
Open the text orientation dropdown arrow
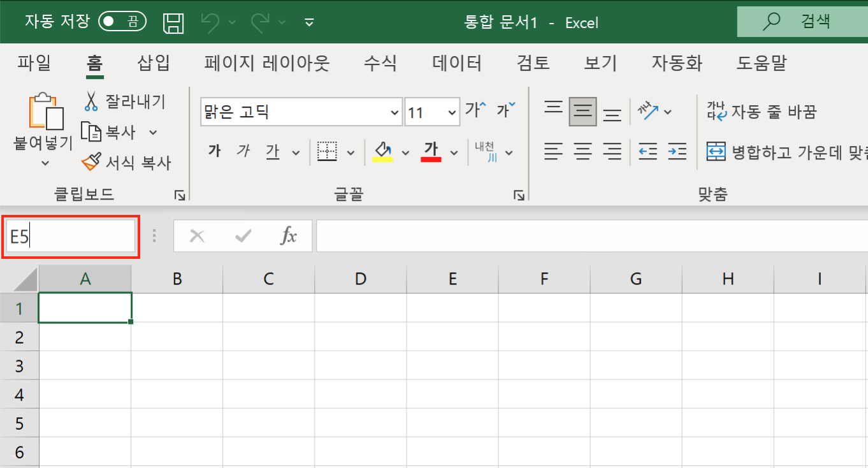coord(668,112)
